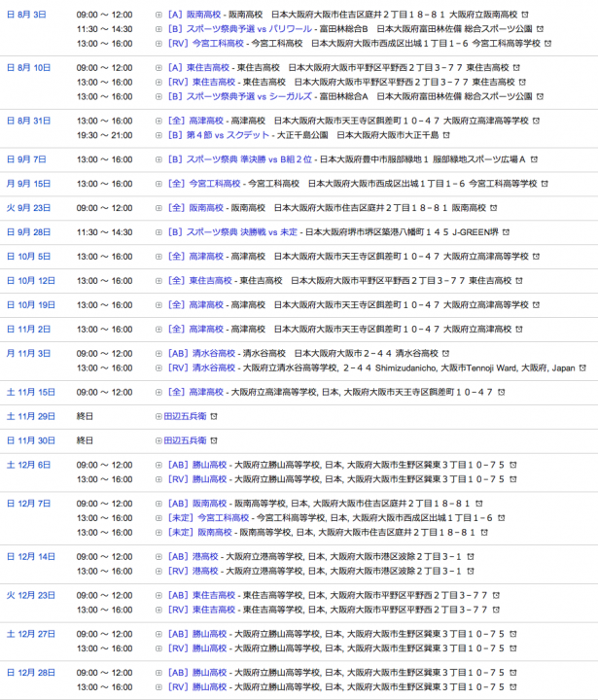The height and width of the screenshot is (700, 598).
Task: Select the 11:30 ～ 14:30 time on 9月28日
Action: (x=104, y=232)
